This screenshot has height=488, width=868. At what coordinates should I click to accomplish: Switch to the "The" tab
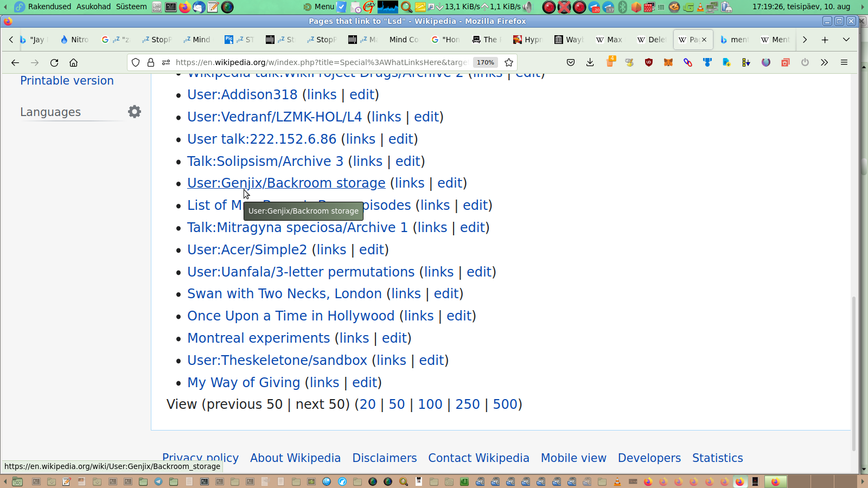[487, 40]
